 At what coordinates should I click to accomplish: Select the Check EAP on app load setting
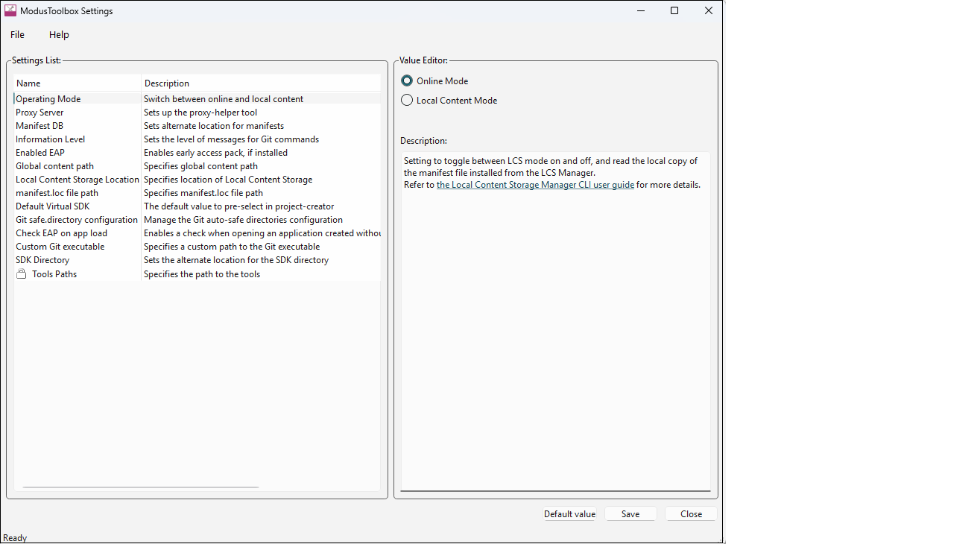61,233
